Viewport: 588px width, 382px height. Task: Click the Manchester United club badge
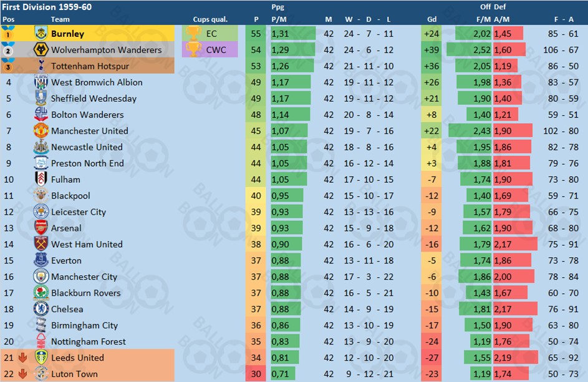[x=41, y=130]
